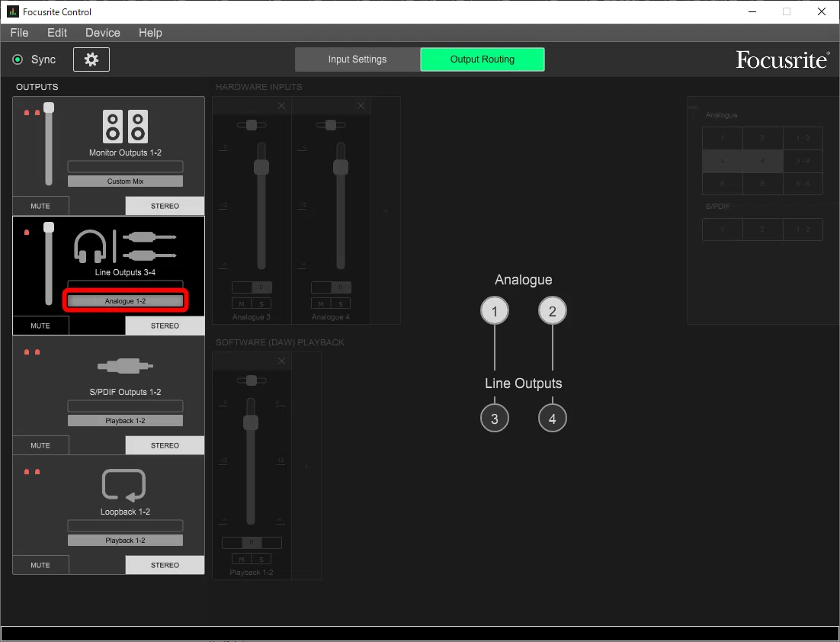This screenshot has width=840, height=642.
Task: Select S/PDIF 1-2 in the source grid
Action: click(x=803, y=230)
